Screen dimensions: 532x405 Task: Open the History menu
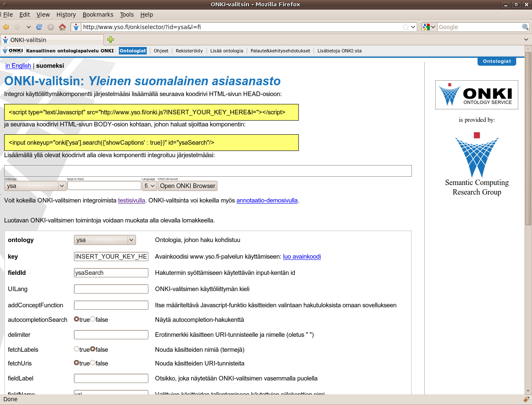(66, 15)
